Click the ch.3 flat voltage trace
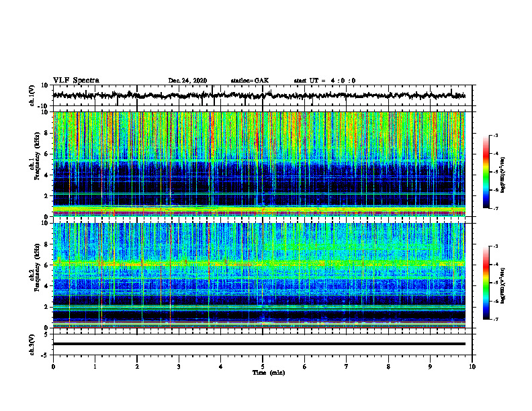 point(259,344)
